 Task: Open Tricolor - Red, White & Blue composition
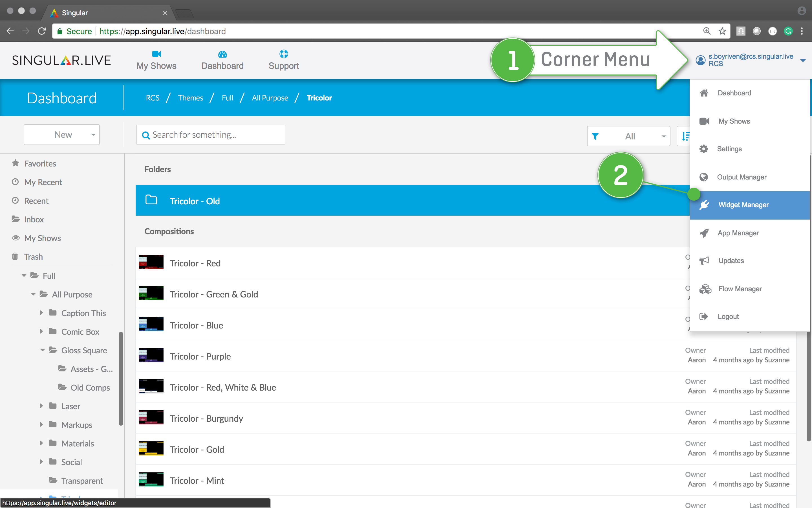pyautogui.click(x=466, y=387)
